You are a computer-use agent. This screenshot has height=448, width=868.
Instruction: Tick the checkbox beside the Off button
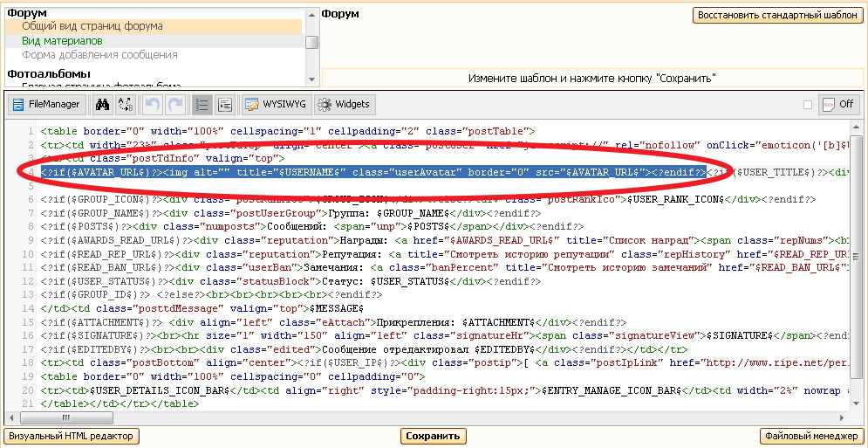point(807,105)
